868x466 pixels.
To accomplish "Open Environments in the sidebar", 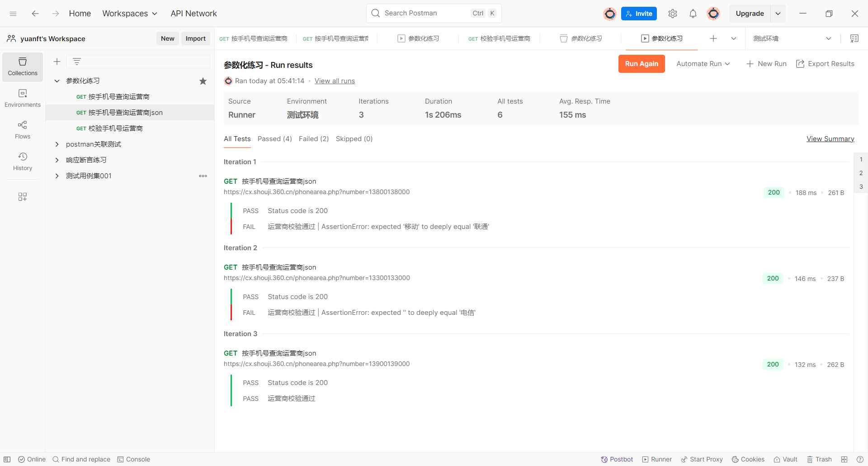I will coord(23,98).
